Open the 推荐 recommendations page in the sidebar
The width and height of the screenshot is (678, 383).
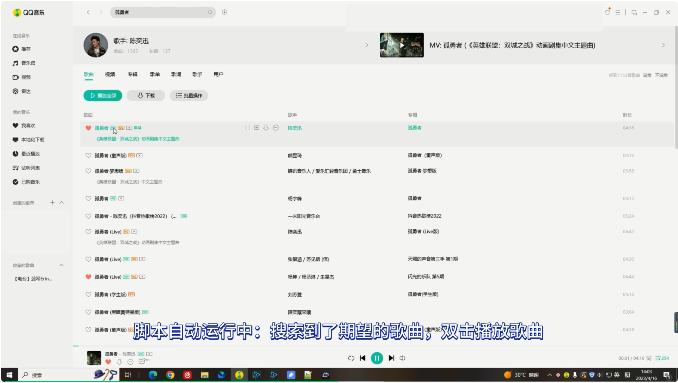pos(22,49)
